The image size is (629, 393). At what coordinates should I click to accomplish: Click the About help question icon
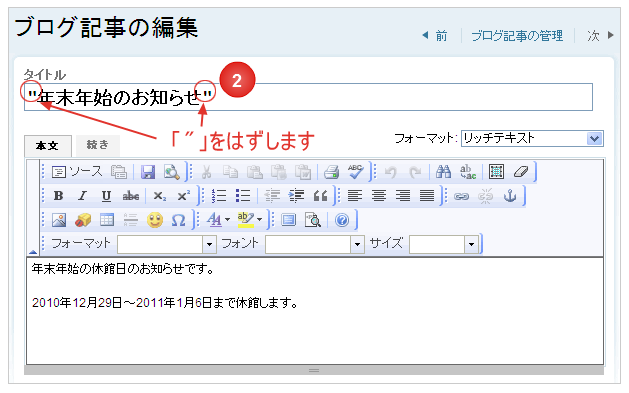point(342,220)
